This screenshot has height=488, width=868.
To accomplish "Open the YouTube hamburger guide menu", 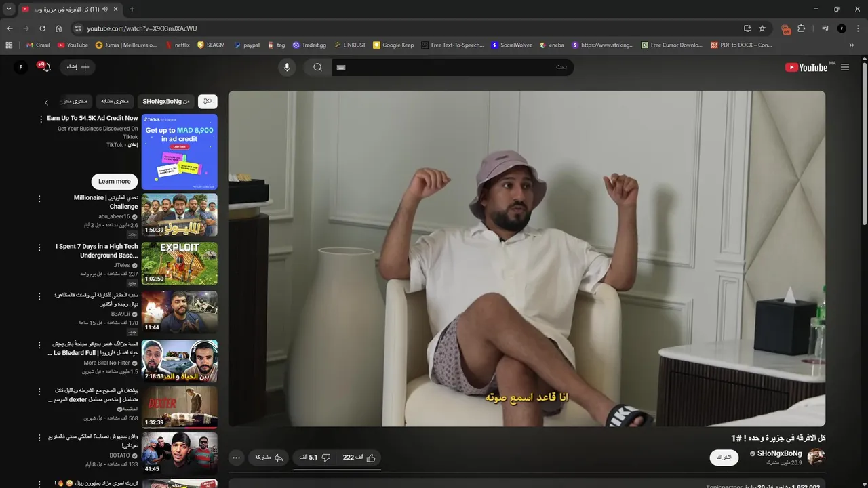I will [x=845, y=67].
